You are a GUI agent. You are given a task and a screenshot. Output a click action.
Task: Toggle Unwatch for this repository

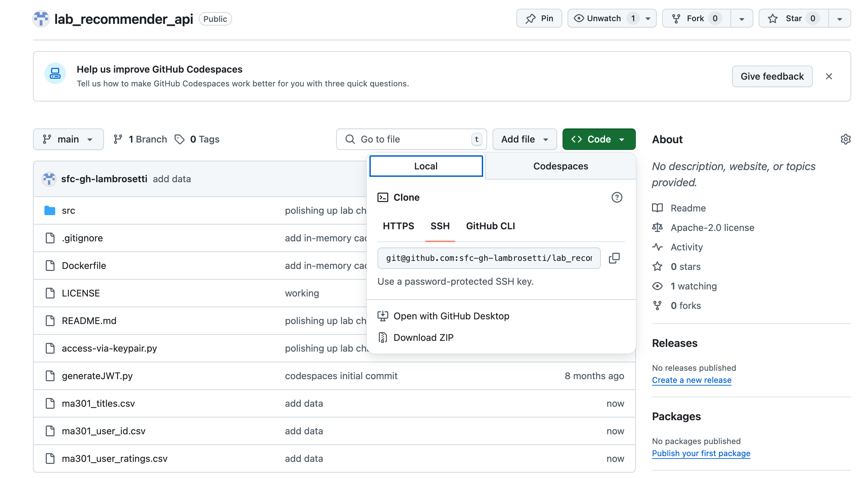[604, 18]
